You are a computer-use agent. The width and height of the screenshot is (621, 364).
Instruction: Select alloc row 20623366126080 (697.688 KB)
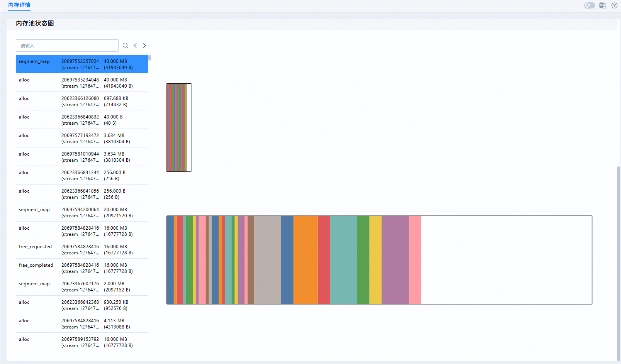[82, 101]
